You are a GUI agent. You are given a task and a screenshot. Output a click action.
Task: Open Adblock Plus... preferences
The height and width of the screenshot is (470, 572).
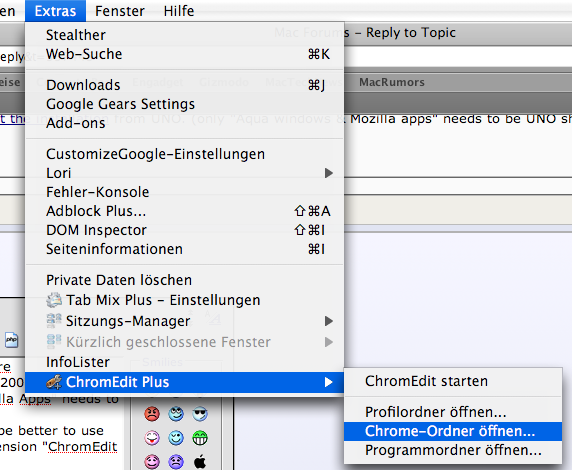tap(185, 211)
